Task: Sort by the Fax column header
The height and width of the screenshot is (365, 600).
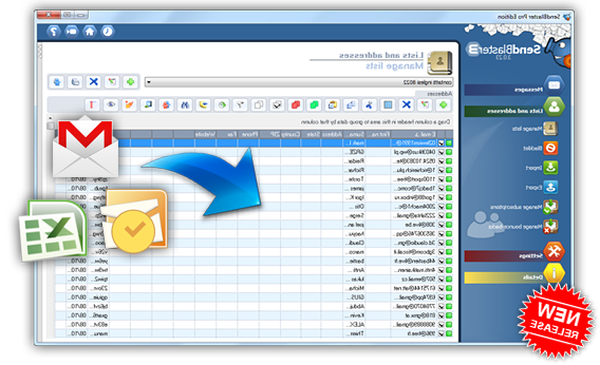Action: point(227,134)
